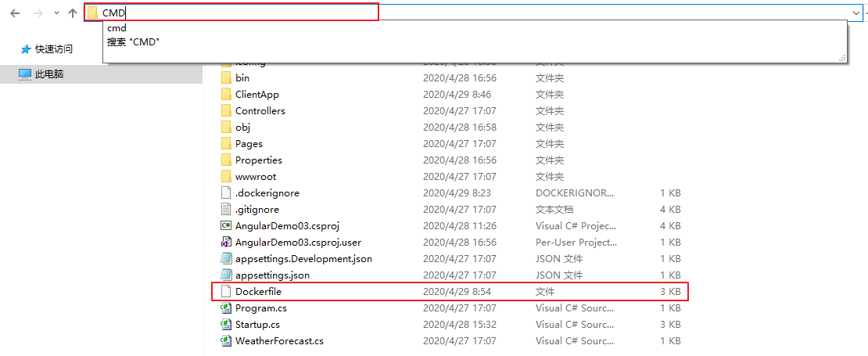This screenshot has width=868, height=356.
Task: Click the AngularDemo03.csproj C# project icon
Action: point(225,226)
